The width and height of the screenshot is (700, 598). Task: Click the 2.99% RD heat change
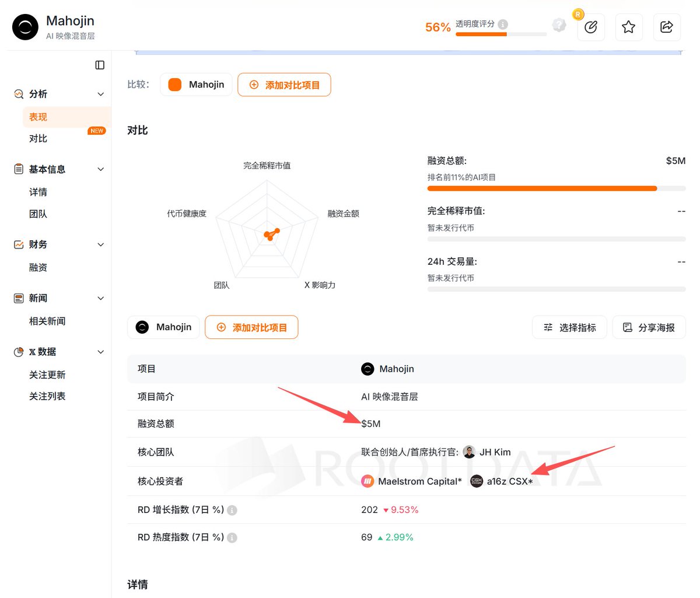400,537
